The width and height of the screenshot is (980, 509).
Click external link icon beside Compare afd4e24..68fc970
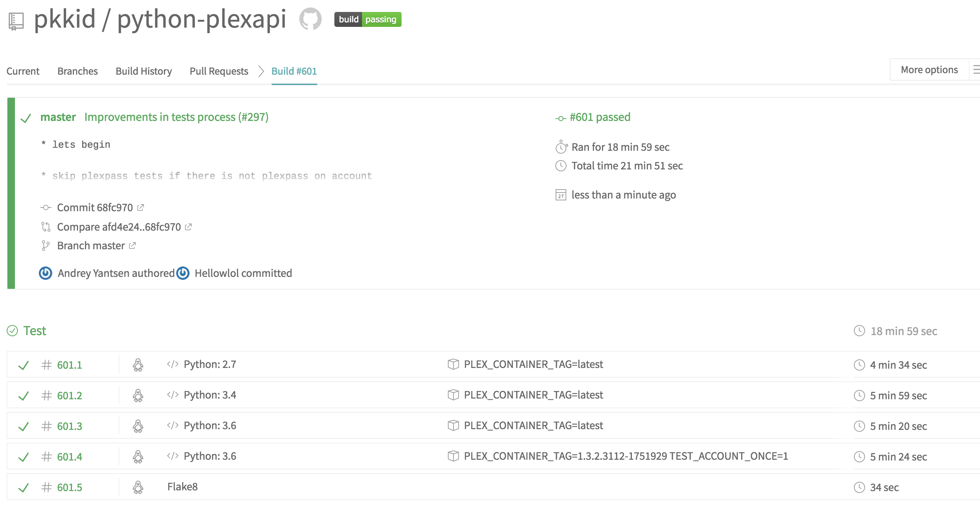pyautogui.click(x=188, y=227)
